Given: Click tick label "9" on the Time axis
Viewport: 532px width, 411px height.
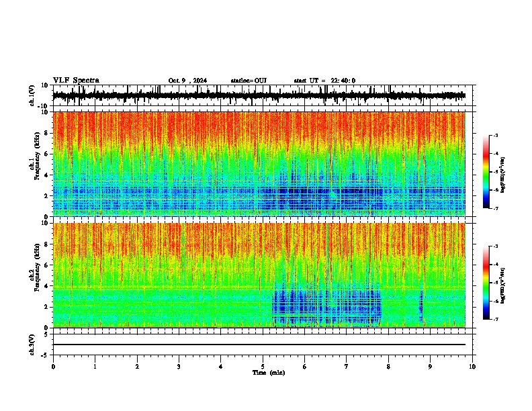Looking at the screenshot, I should click(430, 367).
